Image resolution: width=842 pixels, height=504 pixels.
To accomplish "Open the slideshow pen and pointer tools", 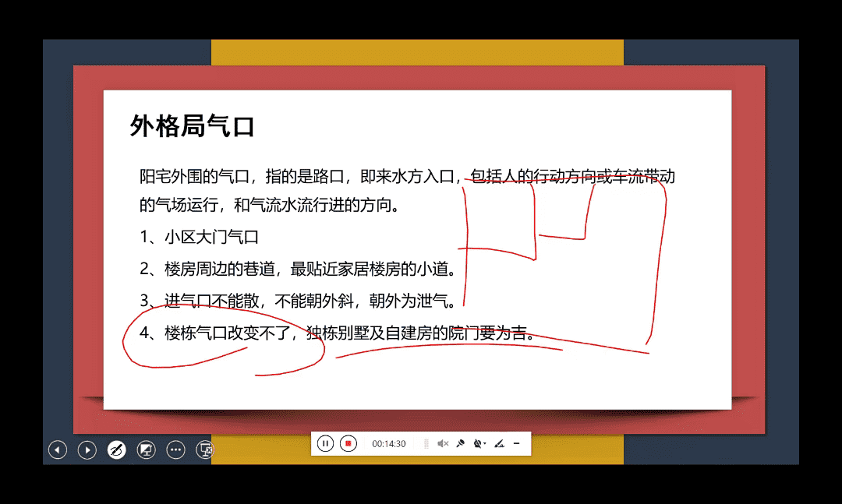I will (x=116, y=449).
